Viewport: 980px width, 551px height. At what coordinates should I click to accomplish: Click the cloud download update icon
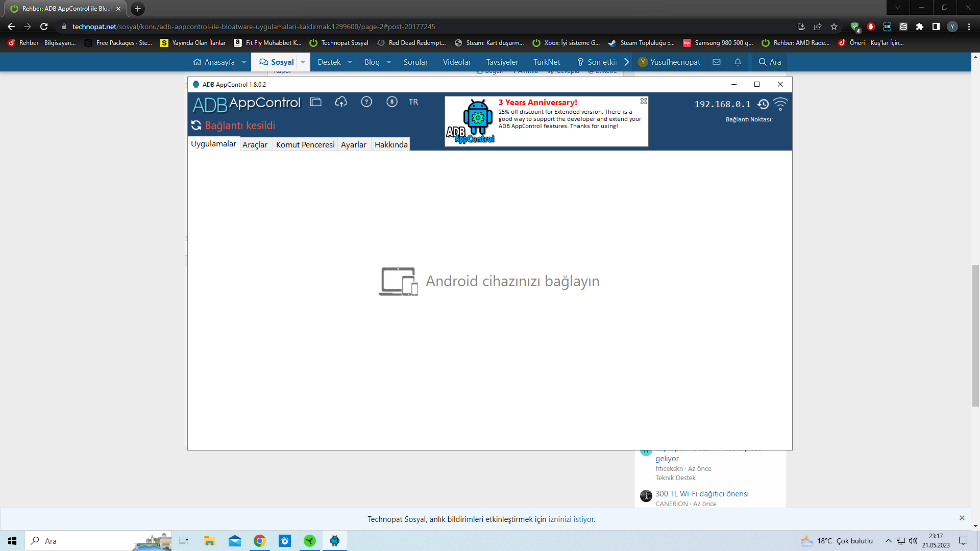tap(341, 102)
